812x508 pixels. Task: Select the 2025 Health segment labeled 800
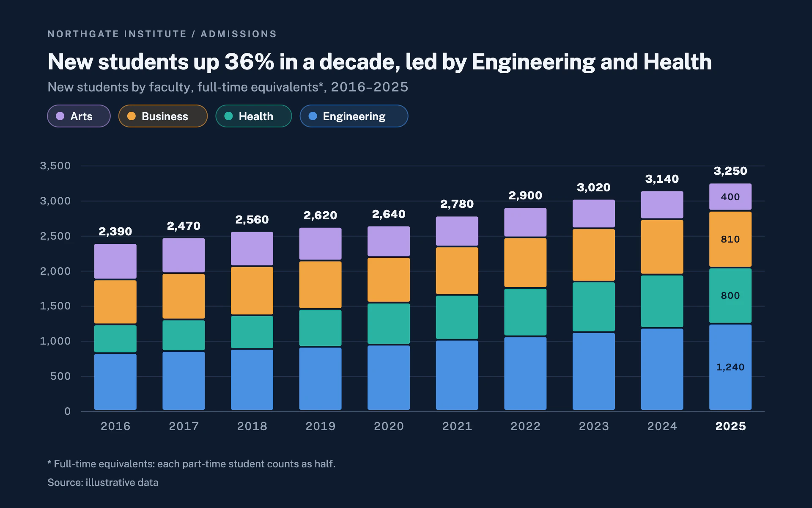coord(730,295)
